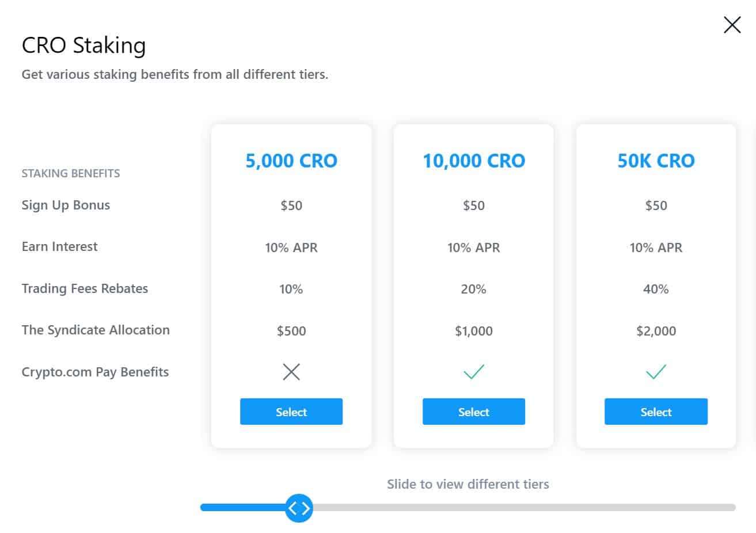Click the green checkmark under 10,000 CRO
The width and height of the screenshot is (756, 533).
[x=474, y=372]
